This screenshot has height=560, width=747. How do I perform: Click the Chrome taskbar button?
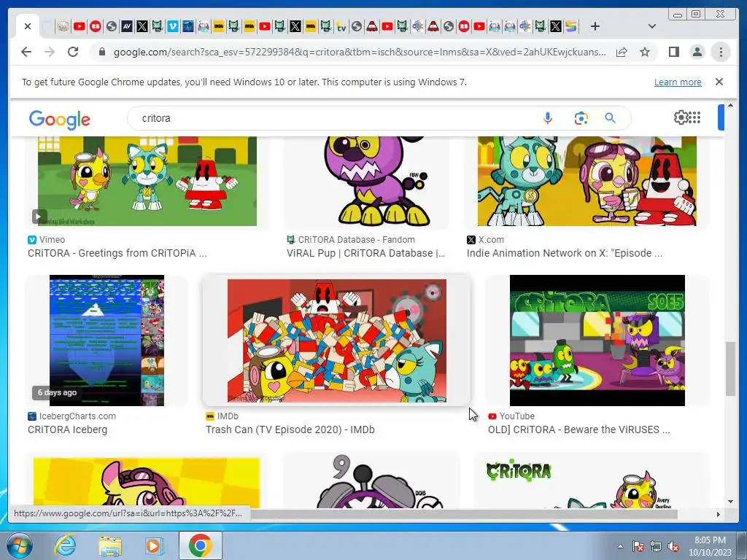(200, 545)
